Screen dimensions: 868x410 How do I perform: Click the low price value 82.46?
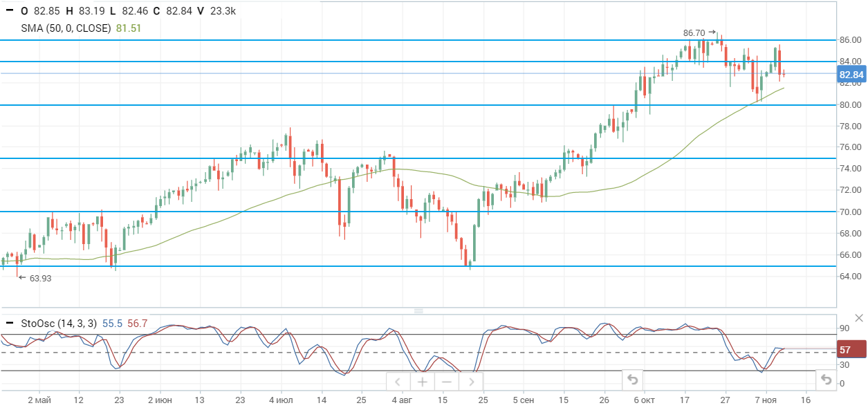135,11
